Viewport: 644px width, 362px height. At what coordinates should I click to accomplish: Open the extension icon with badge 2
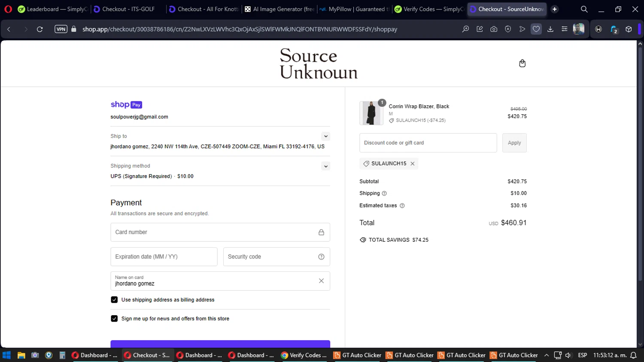tap(614, 29)
